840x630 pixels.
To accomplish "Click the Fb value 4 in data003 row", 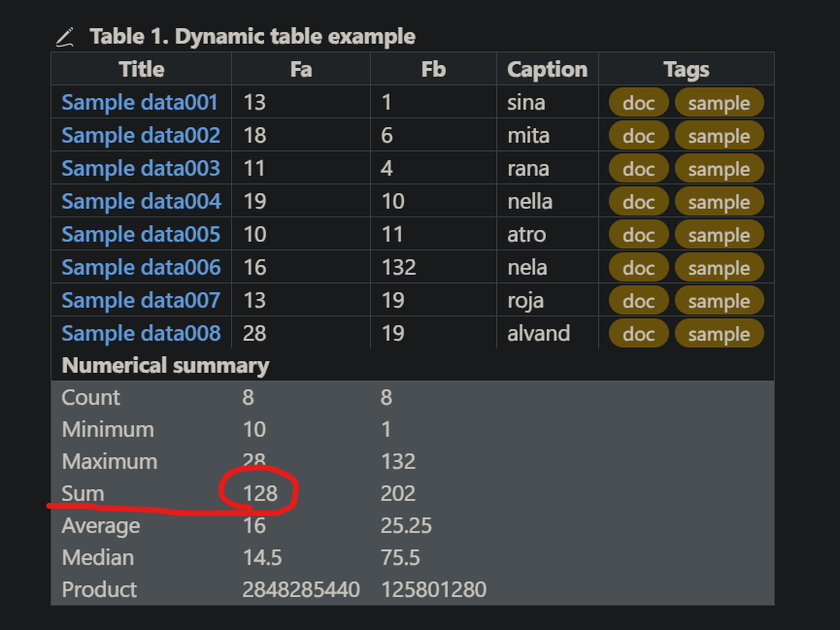I will click(386, 169).
